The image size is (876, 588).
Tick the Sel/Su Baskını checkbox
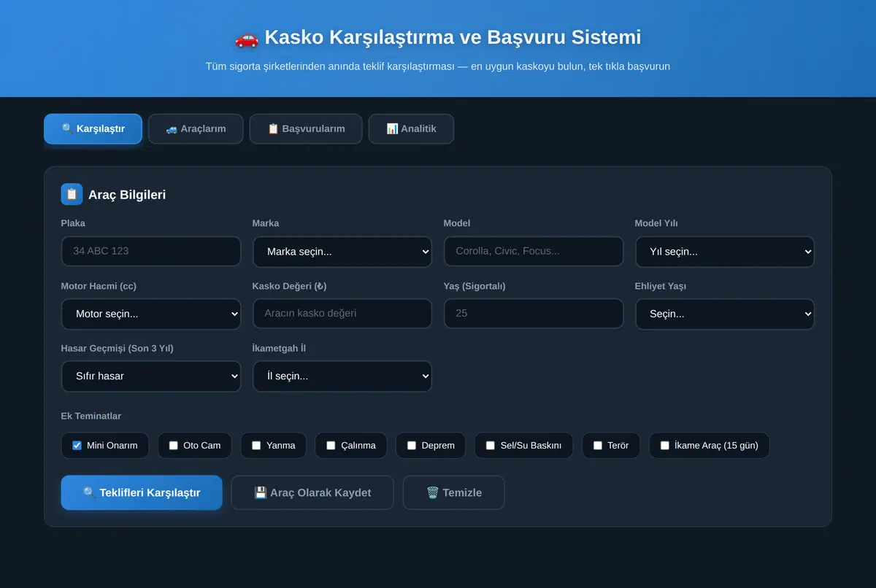[491, 445]
